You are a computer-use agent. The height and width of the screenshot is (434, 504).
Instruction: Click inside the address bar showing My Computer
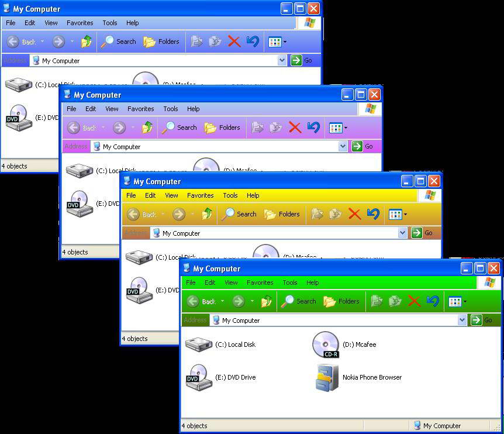pos(292,320)
